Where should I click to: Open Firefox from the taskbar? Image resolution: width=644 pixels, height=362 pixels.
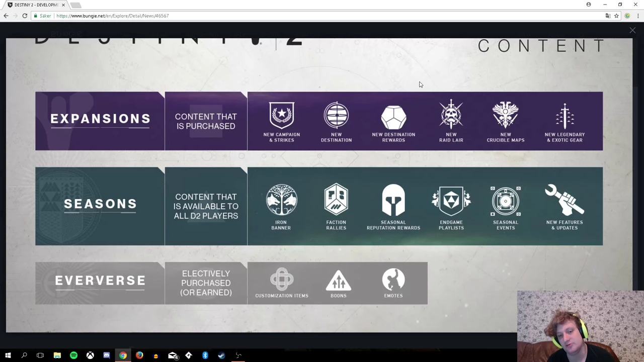pyautogui.click(x=139, y=355)
